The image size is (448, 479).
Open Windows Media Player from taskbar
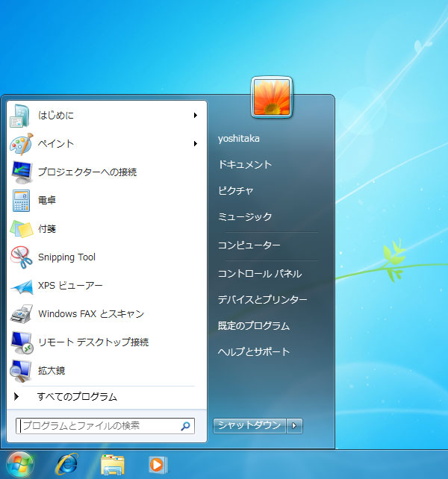coord(158,465)
